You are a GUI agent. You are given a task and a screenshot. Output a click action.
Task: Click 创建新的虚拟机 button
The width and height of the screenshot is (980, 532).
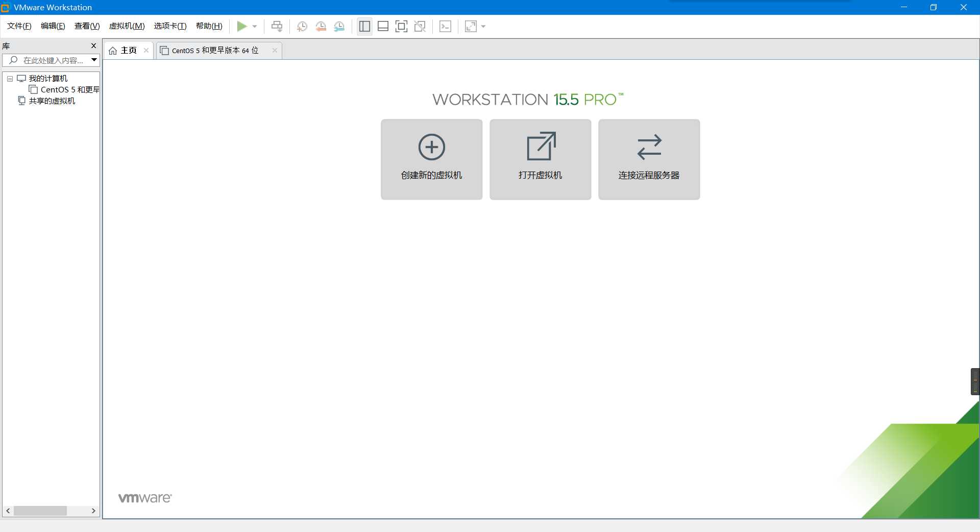431,159
